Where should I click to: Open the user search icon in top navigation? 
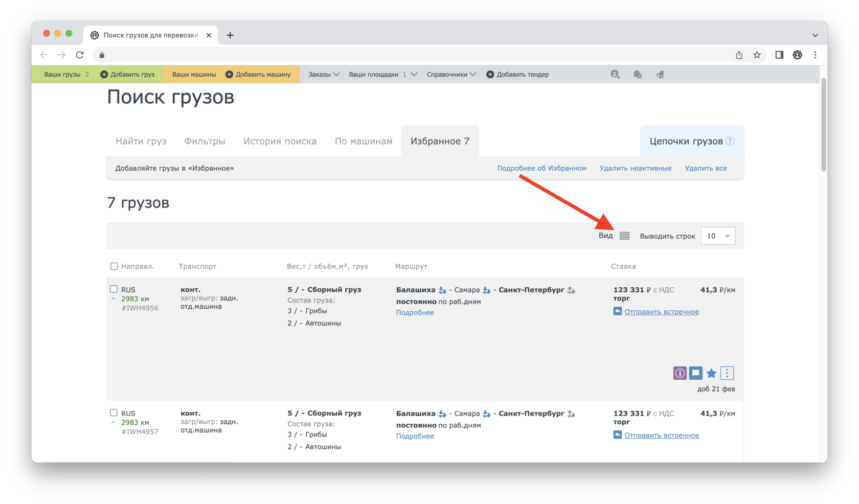tap(615, 75)
